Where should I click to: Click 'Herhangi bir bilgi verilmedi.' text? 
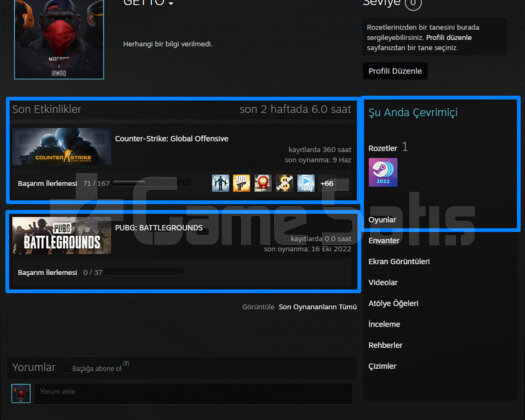tap(168, 44)
